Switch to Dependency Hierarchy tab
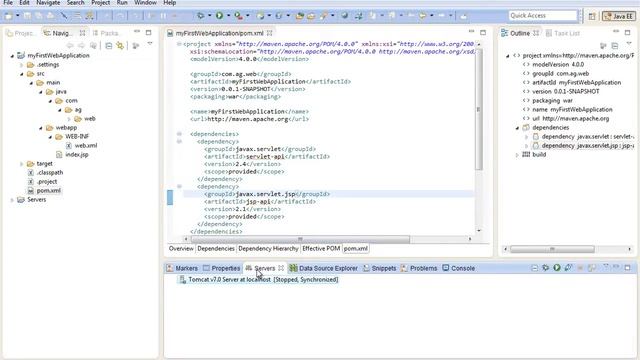The width and height of the screenshot is (640, 360). click(268, 248)
